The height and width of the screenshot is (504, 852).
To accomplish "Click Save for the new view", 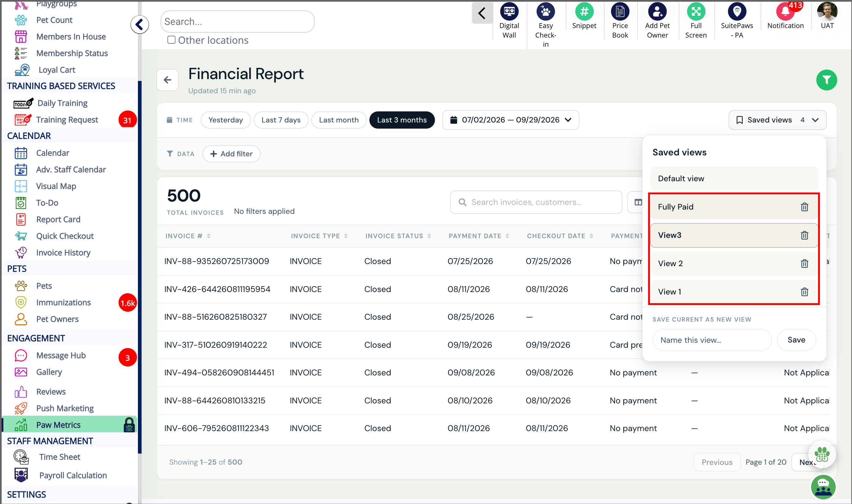I will pyautogui.click(x=796, y=340).
